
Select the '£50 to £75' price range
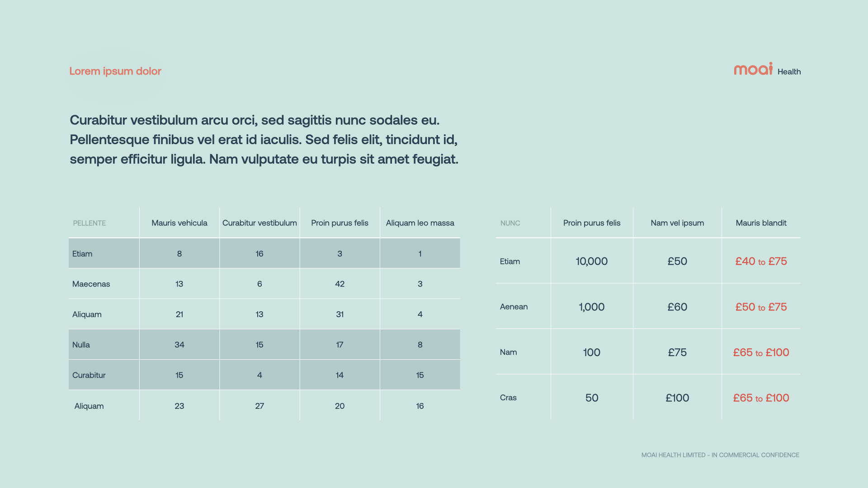761,307
